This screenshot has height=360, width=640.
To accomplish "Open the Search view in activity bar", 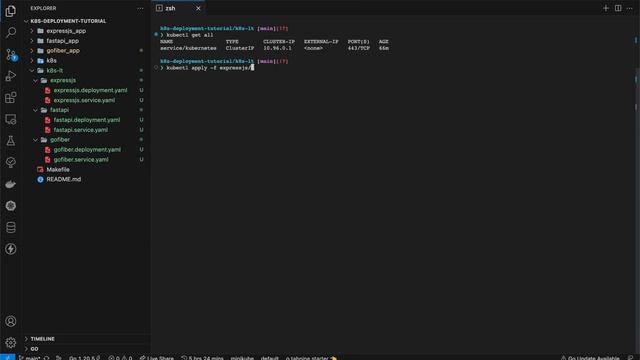I will [x=11, y=32].
